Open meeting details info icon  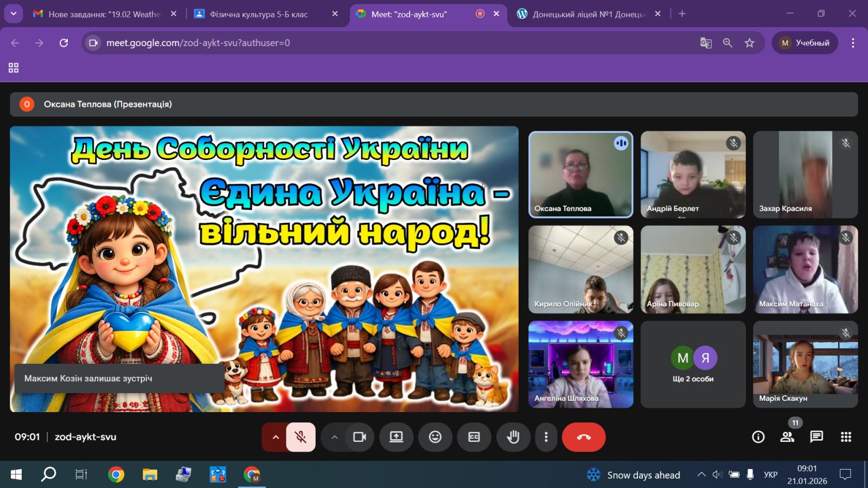coord(758,437)
